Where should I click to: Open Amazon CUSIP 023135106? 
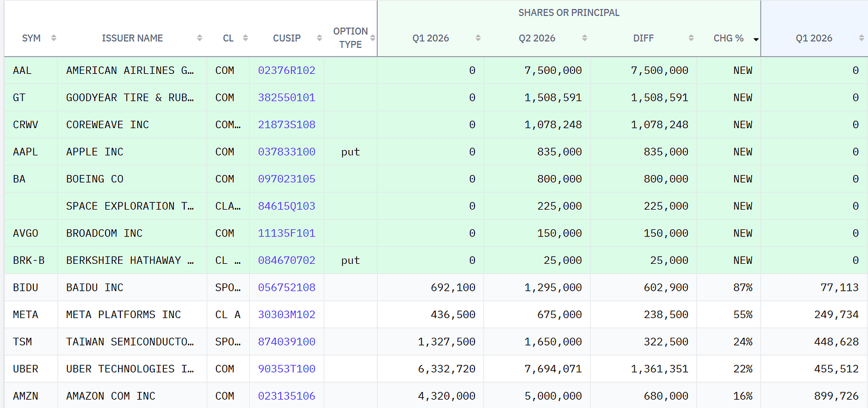(x=287, y=396)
